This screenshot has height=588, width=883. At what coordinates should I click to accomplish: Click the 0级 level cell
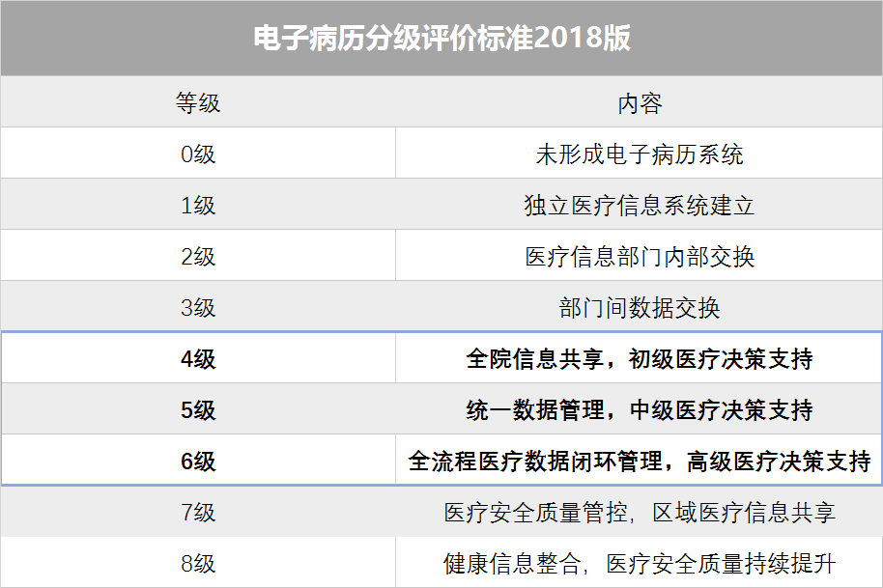(198, 154)
